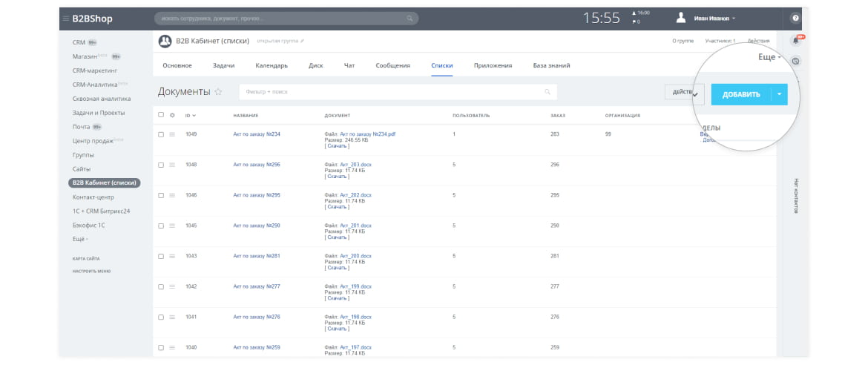Open grid settings gear icon
This screenshot has width=868, height=365.
point(172,115)
